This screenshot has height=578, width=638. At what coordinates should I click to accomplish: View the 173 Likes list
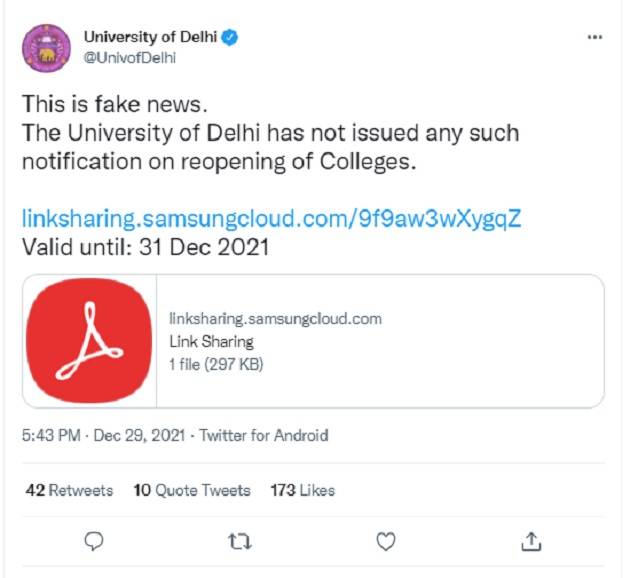(302, 490)
